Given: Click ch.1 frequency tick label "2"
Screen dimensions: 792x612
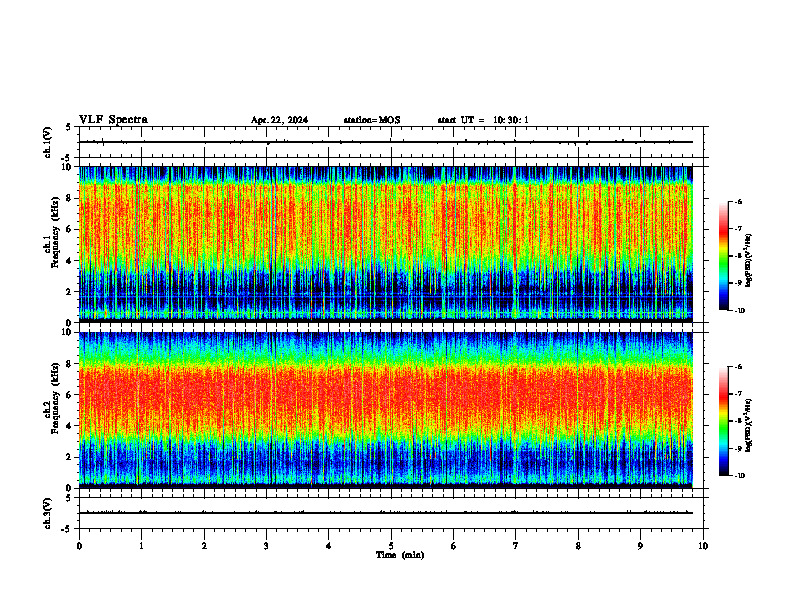Looking at the screenshot, I should click(70, 291).
